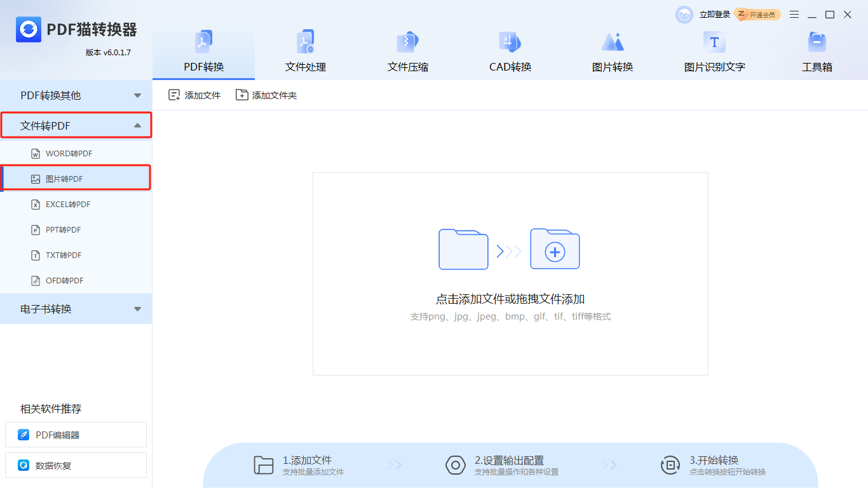Open the hamburger menu icon
Screen dimensions: 868x488
click(794, 15)
